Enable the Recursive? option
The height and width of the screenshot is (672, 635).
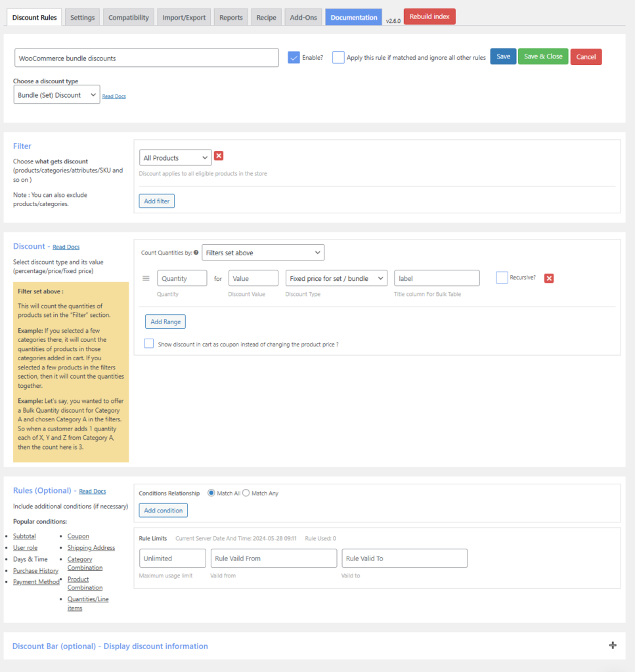(x=501, y=278)
